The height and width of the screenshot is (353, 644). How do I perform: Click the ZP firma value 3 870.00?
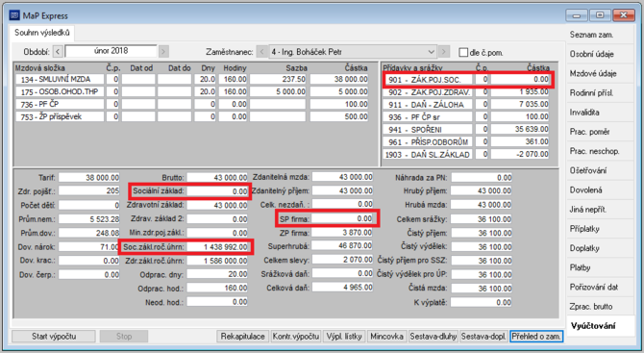click(342, 232)
